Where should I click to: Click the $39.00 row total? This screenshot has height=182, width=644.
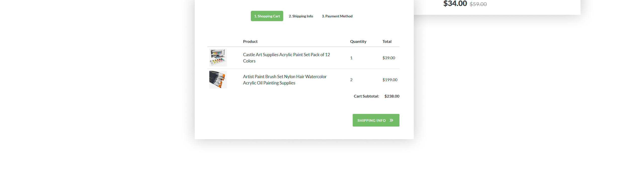click(x=389, y=58)
